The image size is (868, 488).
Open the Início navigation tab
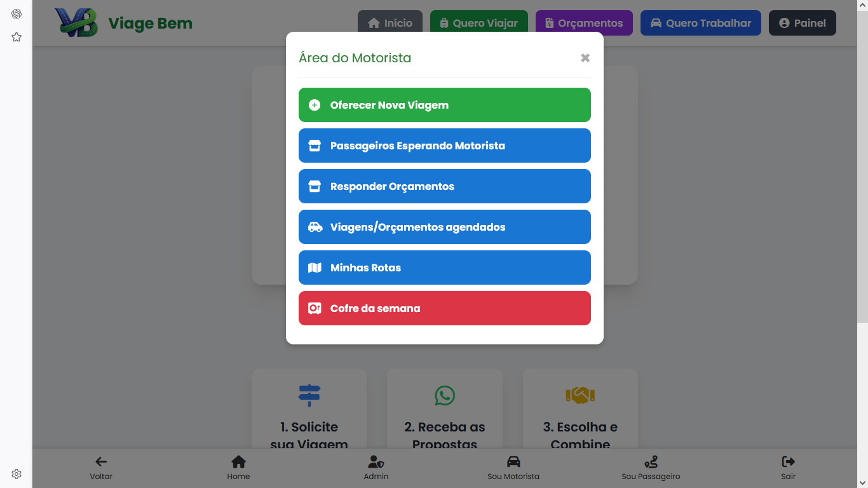click(390, 23)
